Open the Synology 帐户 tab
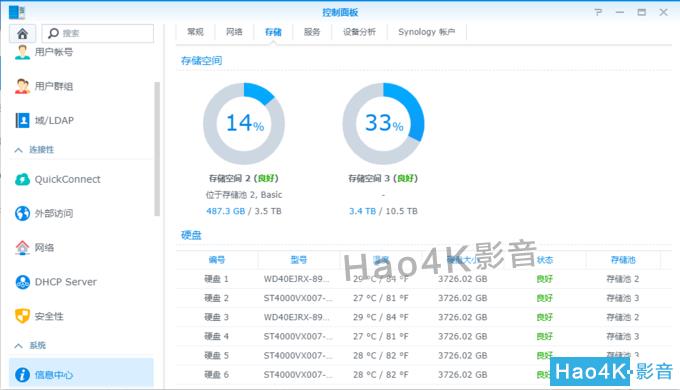This screenshot has width=680, height=390. [427, 32]
